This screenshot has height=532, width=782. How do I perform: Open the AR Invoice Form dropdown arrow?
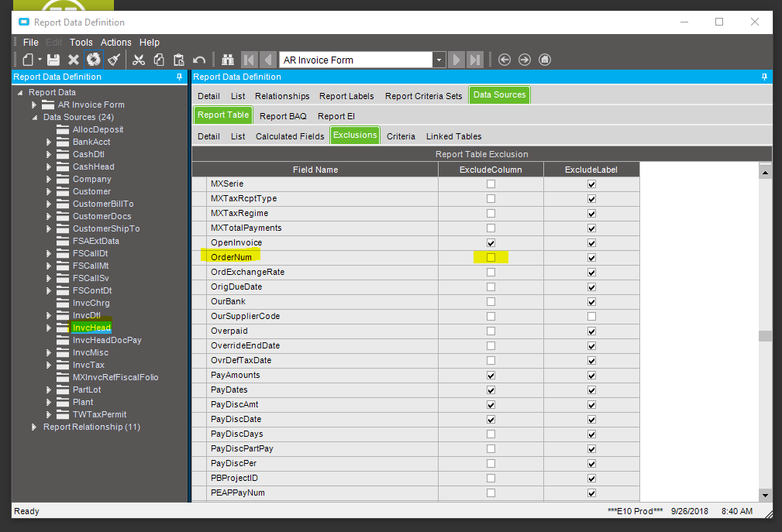439,60
